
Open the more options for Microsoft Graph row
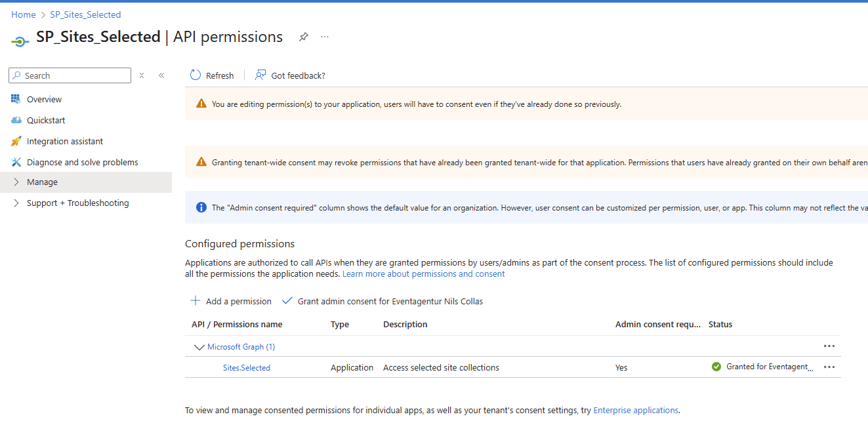pyautogui.click(x=829, y=346)
